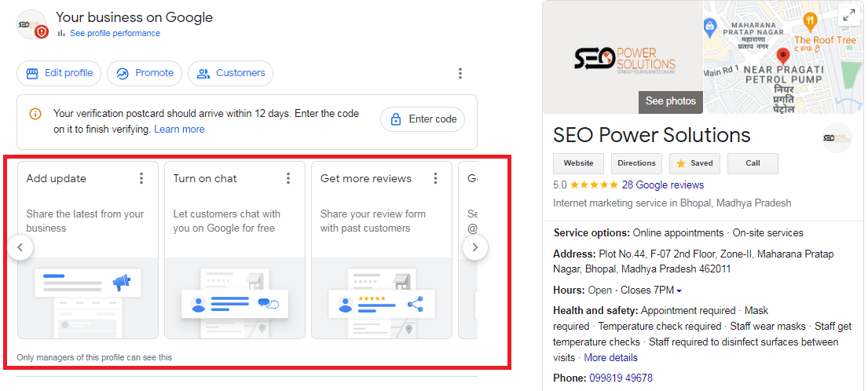Click the business profile avatar with shield badge
The width and height of the screenshot is (868, 391).
32,24
